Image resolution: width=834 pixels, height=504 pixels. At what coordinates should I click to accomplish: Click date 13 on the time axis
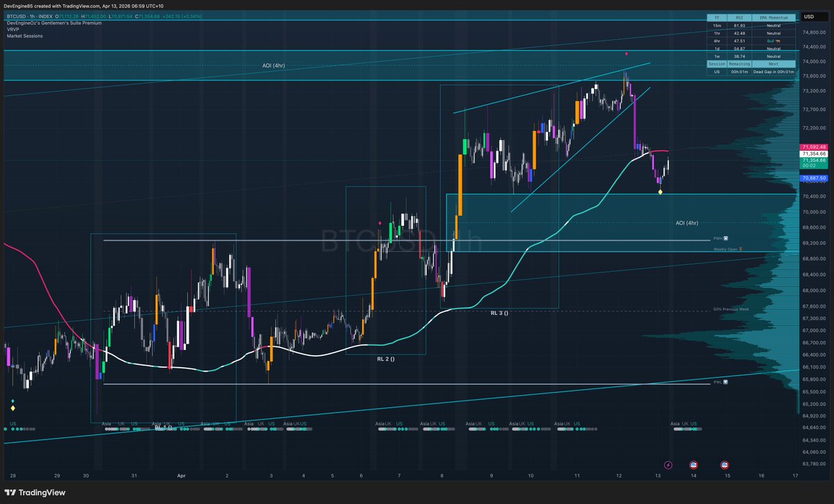(x=658, y=475)
